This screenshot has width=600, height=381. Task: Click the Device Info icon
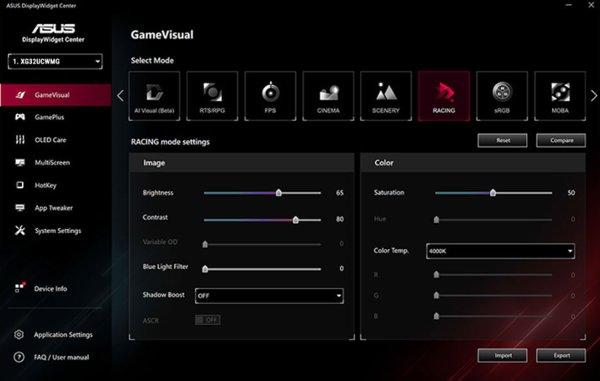[x=20, y=287]
